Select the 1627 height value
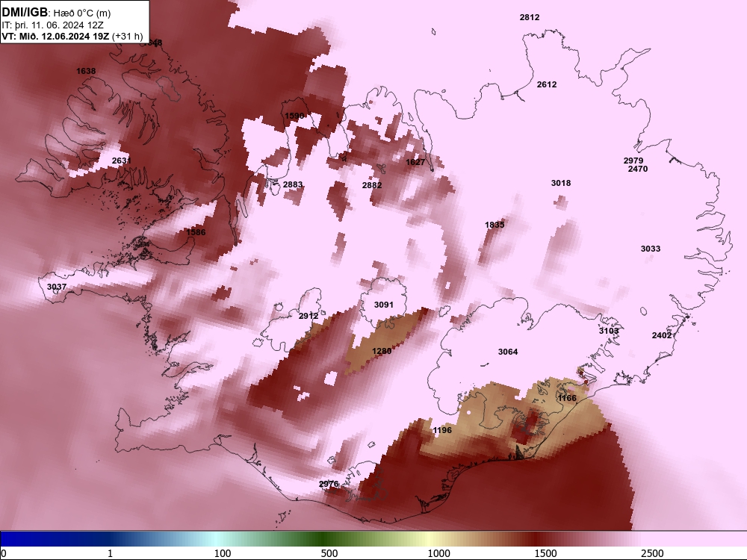 click(415, 162)
